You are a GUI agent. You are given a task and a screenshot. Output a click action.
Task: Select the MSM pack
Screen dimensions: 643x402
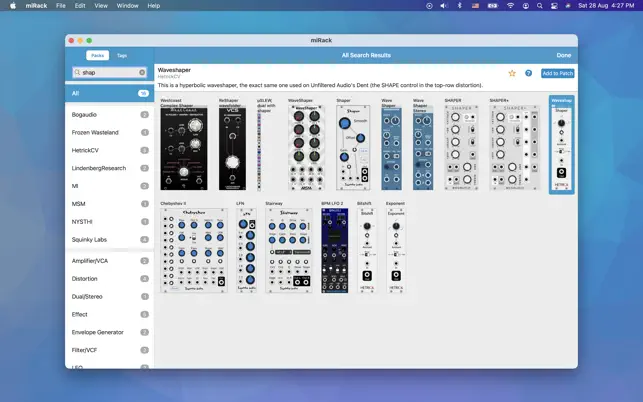tap(109, 204)
